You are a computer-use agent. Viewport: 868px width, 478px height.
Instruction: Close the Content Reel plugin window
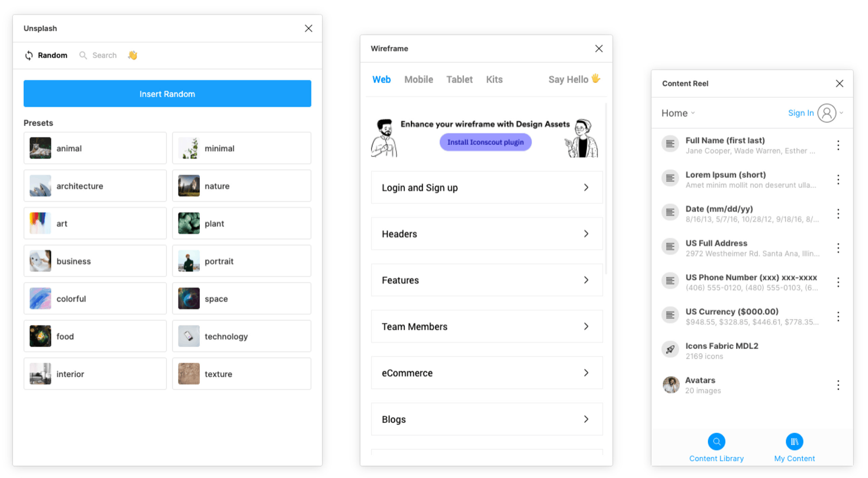tap(839, 84)
